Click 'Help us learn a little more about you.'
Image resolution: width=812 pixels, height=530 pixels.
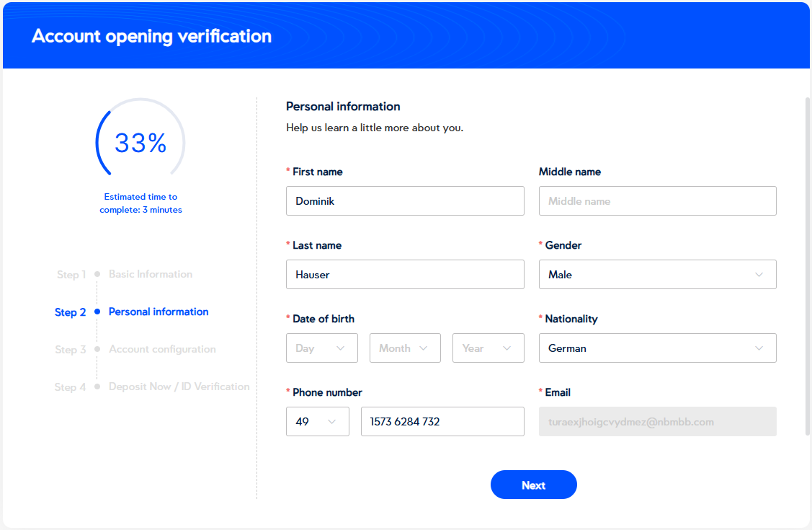click(375, 128)
